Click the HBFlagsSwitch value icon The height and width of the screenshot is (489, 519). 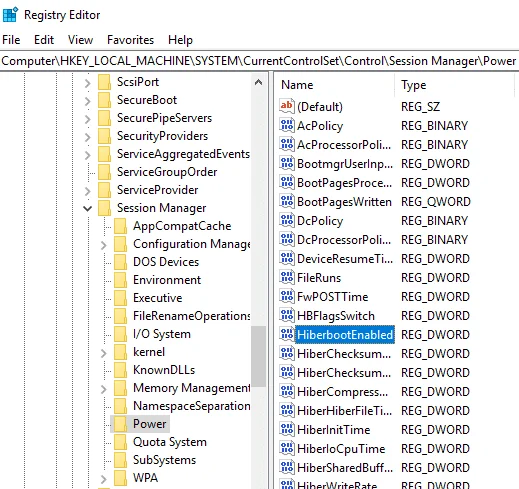(x=287, y=315)
